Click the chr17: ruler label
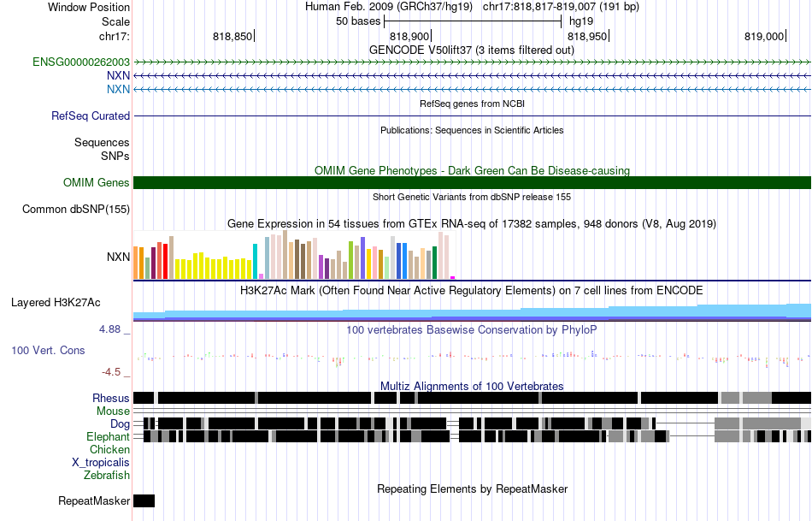The image size is (812, 521). [x=115, y=36]
